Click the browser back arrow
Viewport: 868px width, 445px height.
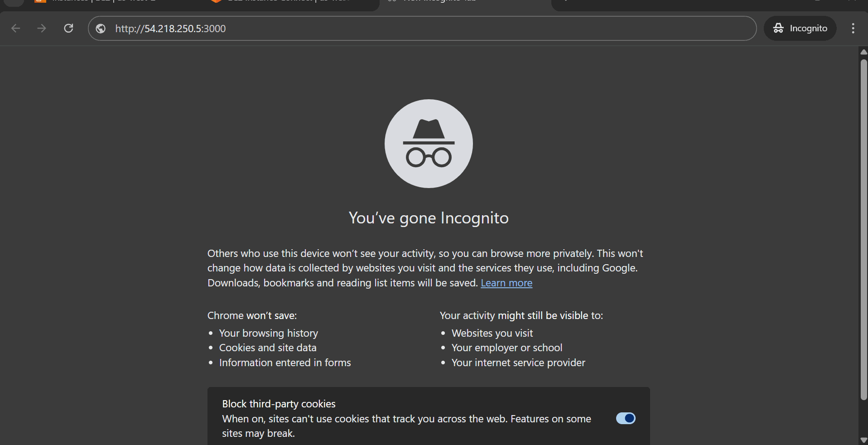pos(16,29)
